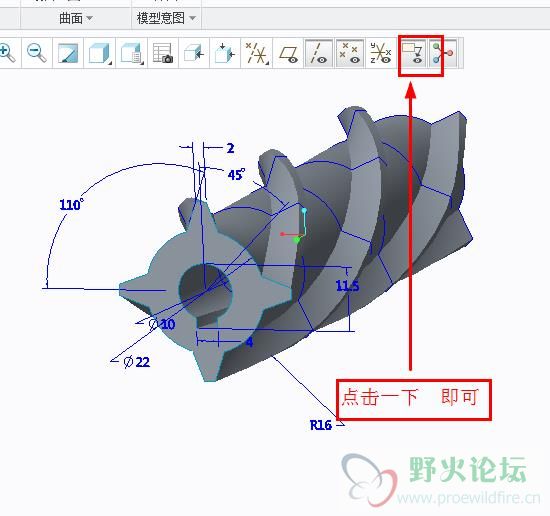
Task: Repaint the graphics window
Action: coord(68,53)
